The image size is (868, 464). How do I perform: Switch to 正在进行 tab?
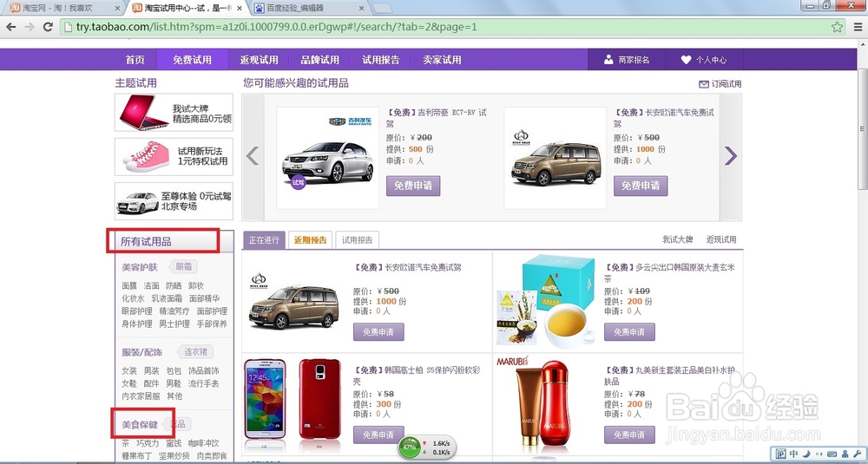[x=264, y=240]
